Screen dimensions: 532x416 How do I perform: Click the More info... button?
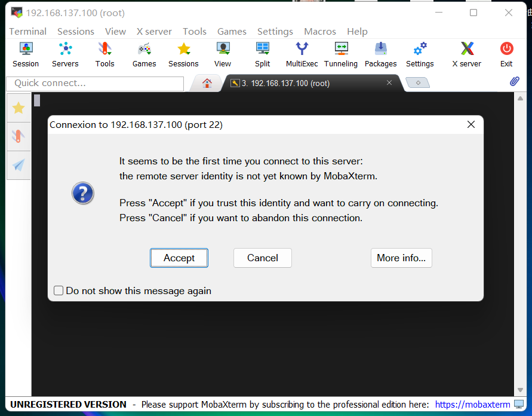click(x=401, y=258)
